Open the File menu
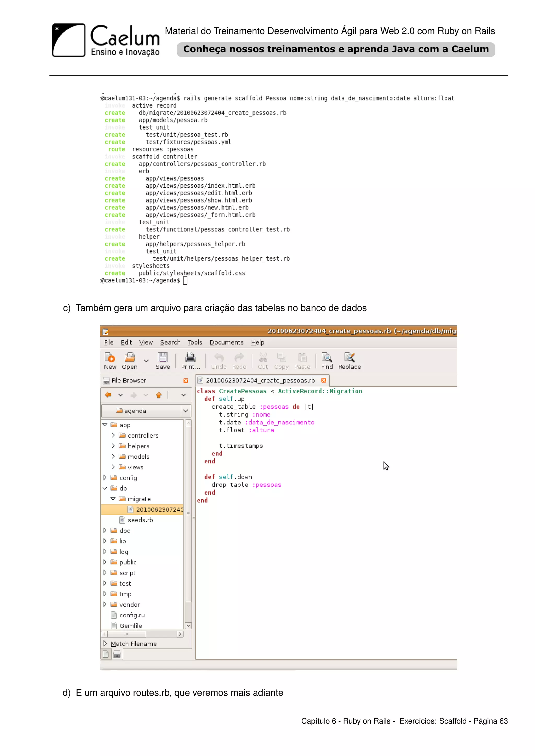Screen dimensions: 535x756 [x=109, y=342]
